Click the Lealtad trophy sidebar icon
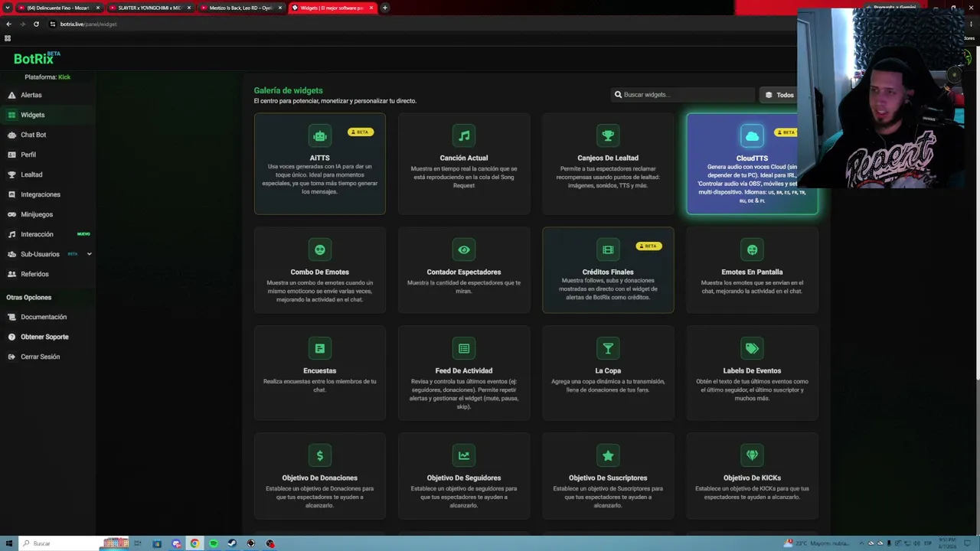Image resolution: width=980 pixels, height=551 pixels. 11,174
